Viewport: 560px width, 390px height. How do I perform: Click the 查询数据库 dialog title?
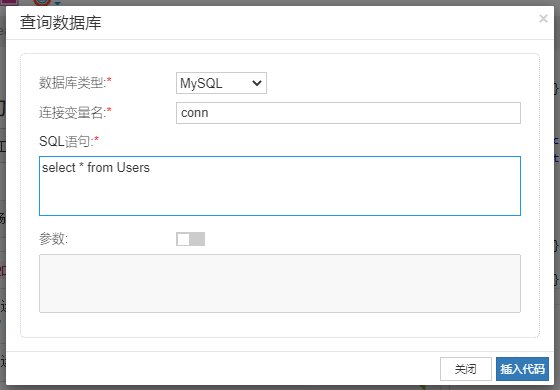60,22
